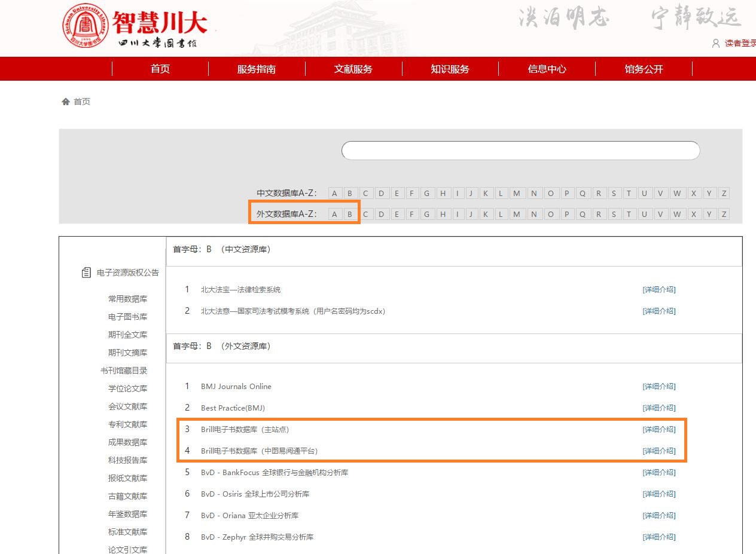This screenshot has height=554, width=756.
Task: Open 常用数据库 in the sidebar
Action: point(127,299)
